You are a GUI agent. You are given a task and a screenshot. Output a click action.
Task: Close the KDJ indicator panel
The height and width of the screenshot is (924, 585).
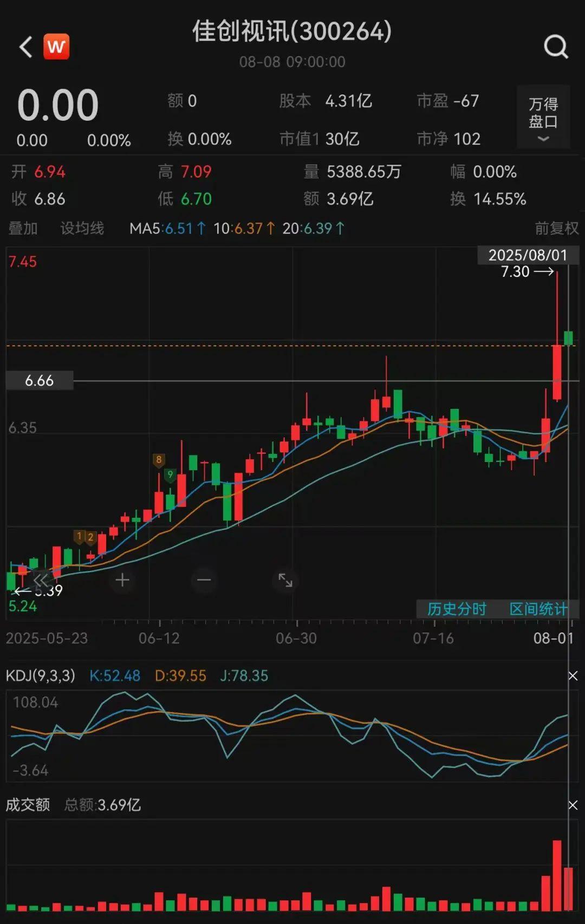tap(573, 676)
